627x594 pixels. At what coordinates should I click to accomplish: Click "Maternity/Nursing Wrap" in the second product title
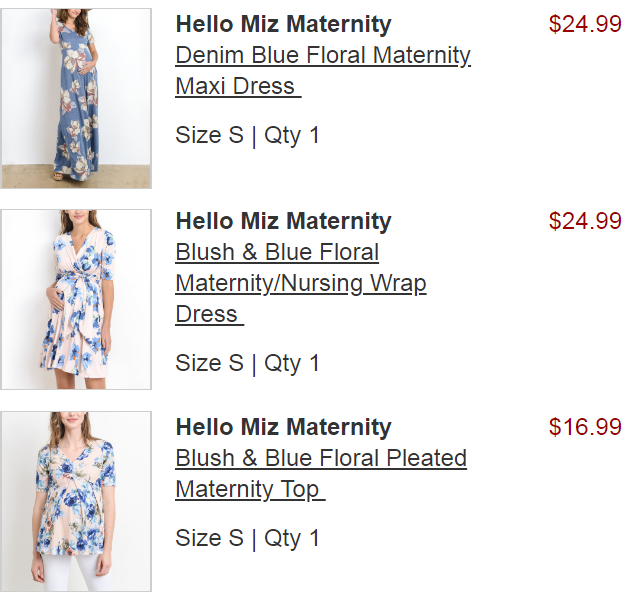point(300,284)
